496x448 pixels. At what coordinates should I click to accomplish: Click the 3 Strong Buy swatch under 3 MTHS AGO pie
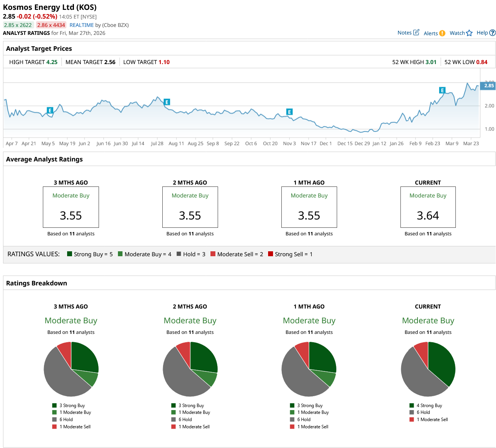coord(55,406)
